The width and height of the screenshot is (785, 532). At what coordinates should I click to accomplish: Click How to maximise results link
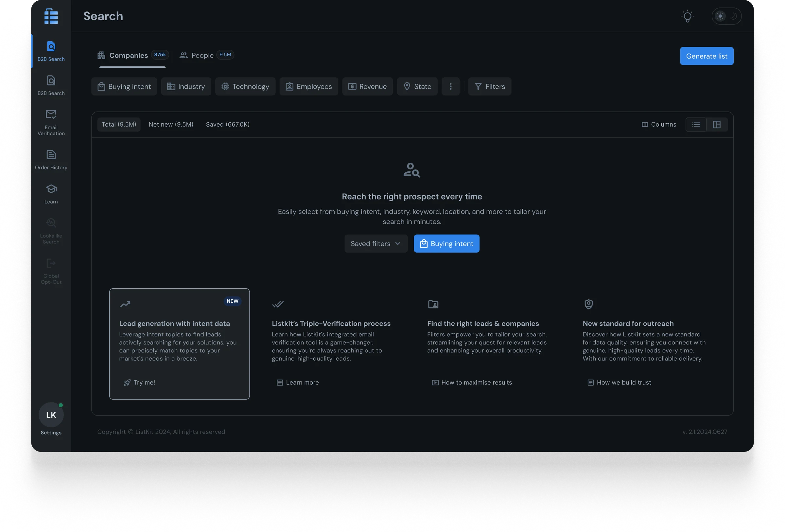click(472, 382)
